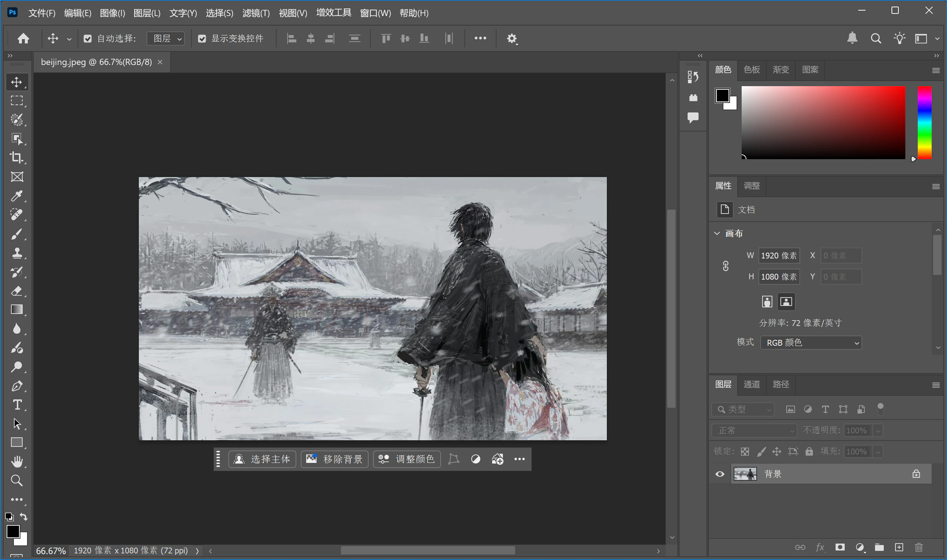Click the delete layer trash icon
The height and width of the screenshot is (560, 947).
pyautogui.click(x=919, y=547)
